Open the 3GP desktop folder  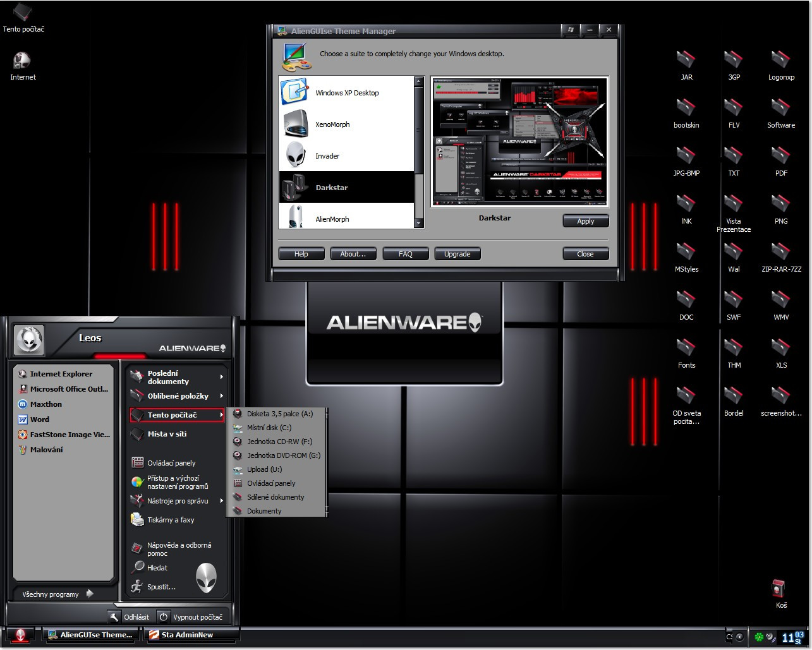[x=734, y=66]
